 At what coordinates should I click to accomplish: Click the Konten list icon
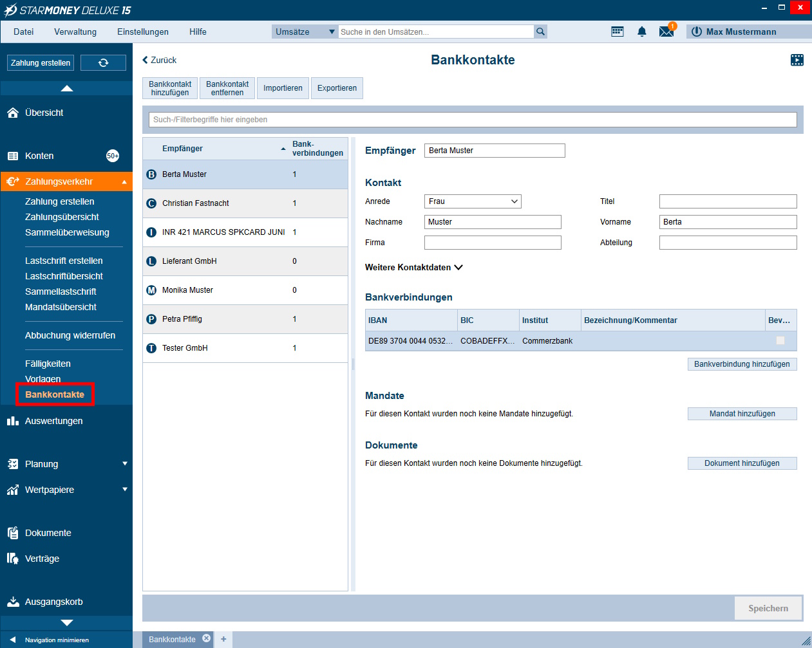click(x=13, y=156)
